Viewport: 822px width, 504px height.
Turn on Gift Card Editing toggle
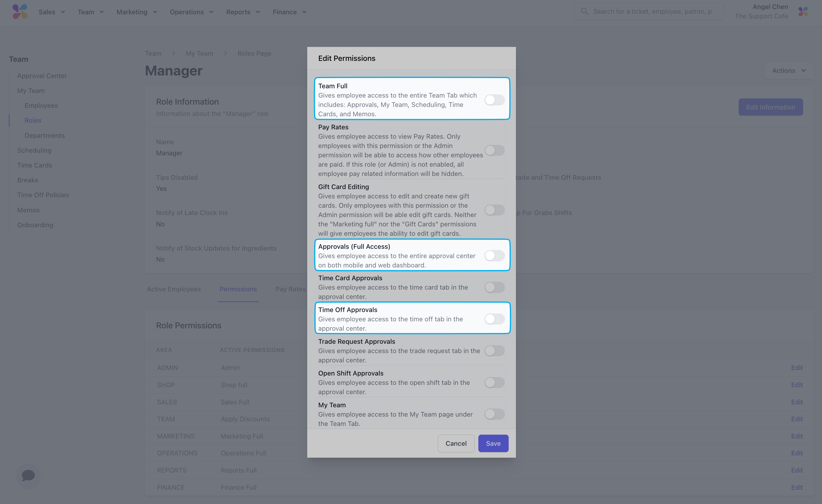click(x=494, y=210)
